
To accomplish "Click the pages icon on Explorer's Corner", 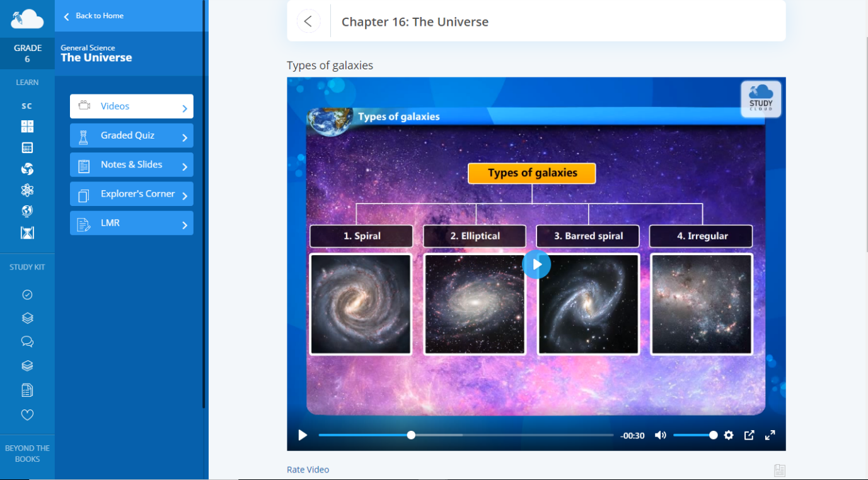I will coord(83,195).
